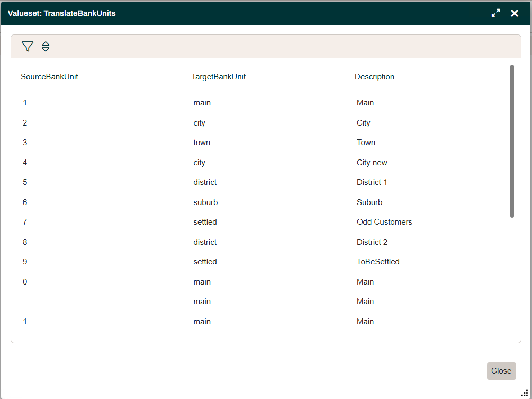Select the row described as Odd Customers
Image resolution: width=532 pixels, height=399 pixels.
coord(384,221)
